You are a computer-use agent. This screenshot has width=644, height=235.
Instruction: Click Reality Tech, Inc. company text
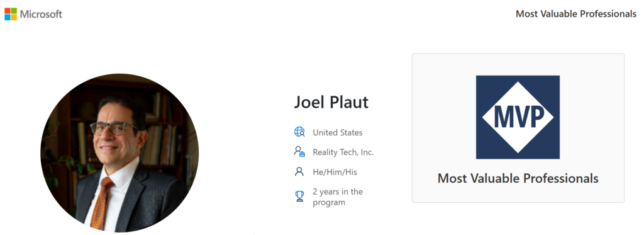coord(343,152)
